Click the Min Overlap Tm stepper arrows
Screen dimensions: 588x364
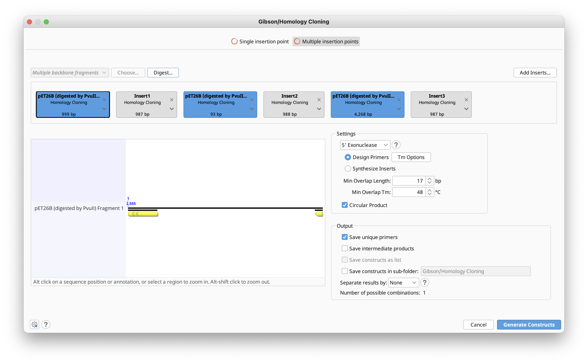(x=429, y=192)
